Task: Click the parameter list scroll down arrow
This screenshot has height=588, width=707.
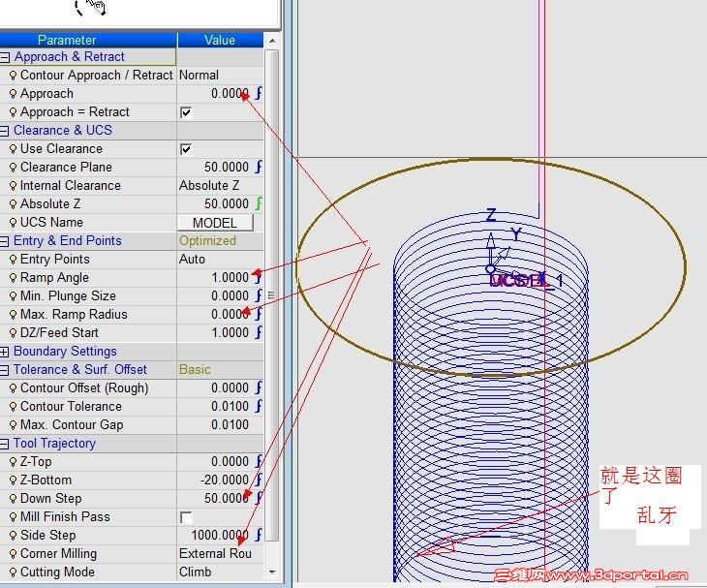Action: pyautogui.click(x=272, y=573)
